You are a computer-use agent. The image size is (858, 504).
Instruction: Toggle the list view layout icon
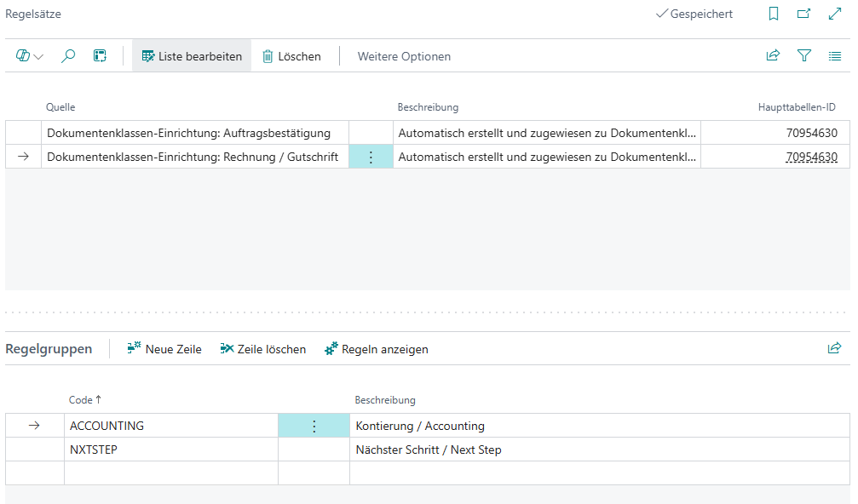[x=834, y=56]
